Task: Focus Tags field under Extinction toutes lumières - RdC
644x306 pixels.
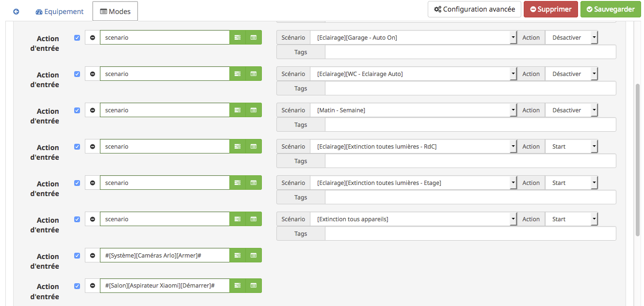Action: click(470, 161)
